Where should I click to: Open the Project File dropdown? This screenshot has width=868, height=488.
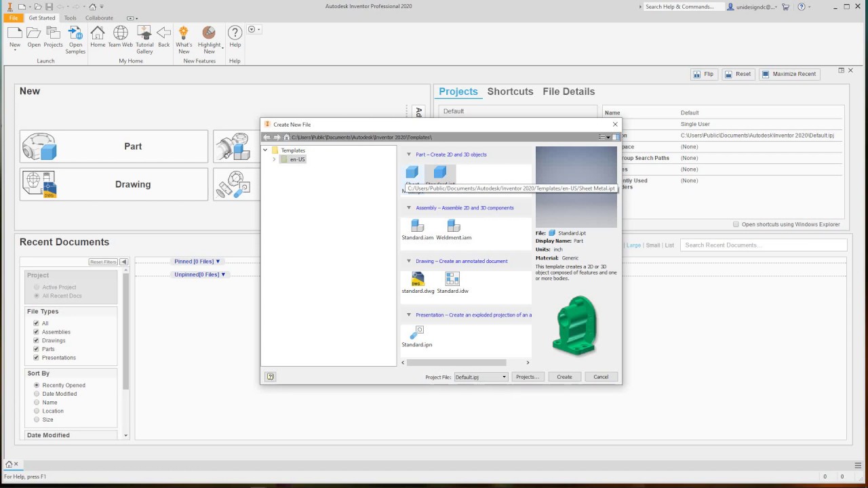(x=481, y=377)
